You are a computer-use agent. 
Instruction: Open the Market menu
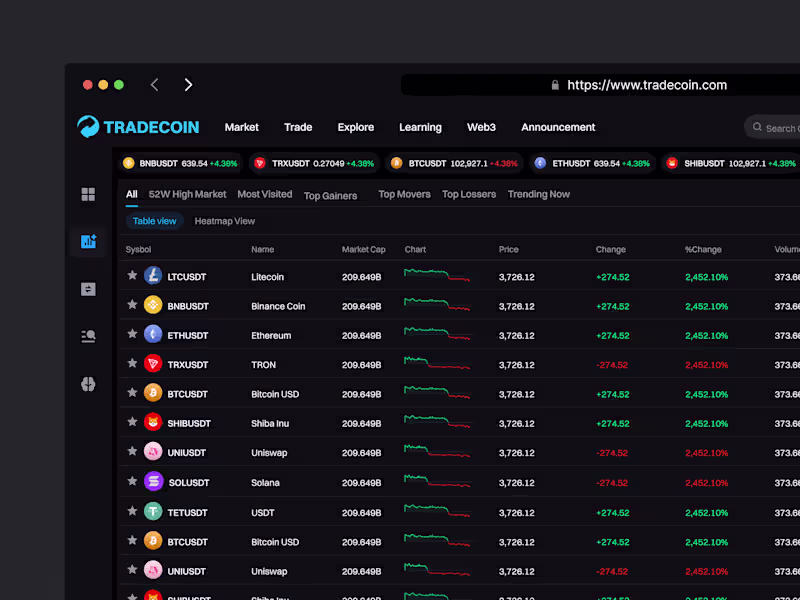pos(241,127)
